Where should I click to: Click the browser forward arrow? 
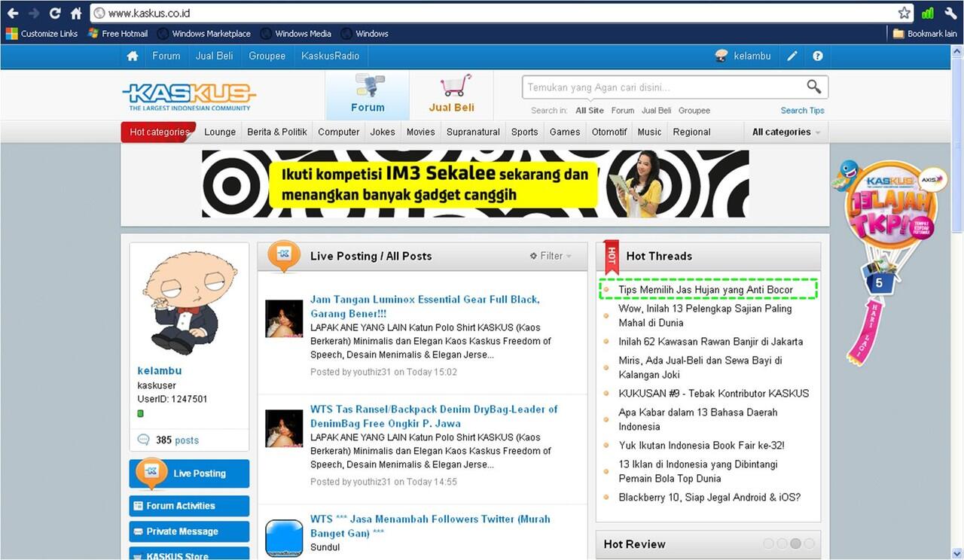click(34, 13)
